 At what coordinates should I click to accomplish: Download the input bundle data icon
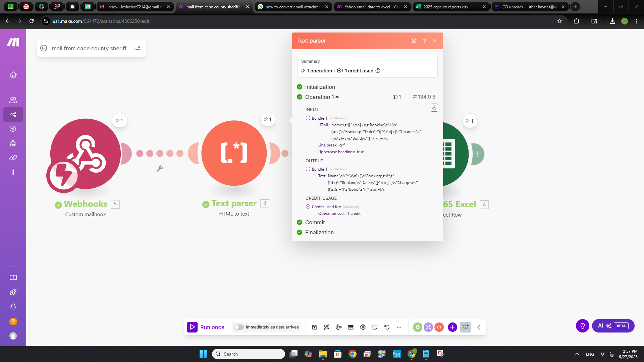click(434, 108)
